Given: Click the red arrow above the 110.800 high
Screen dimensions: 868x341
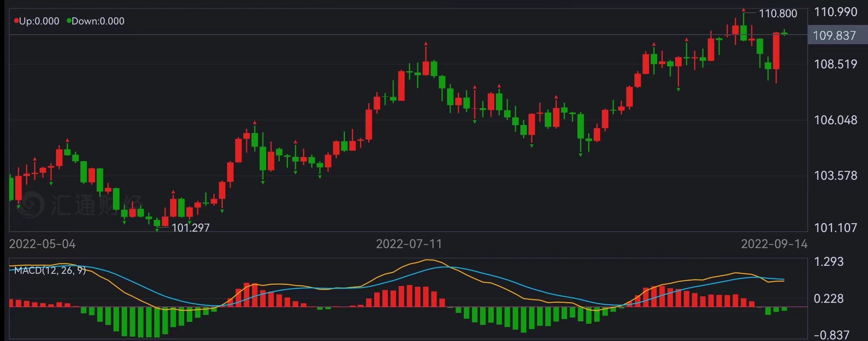Looking at the screenshot, I should click(x=743, y=10).
